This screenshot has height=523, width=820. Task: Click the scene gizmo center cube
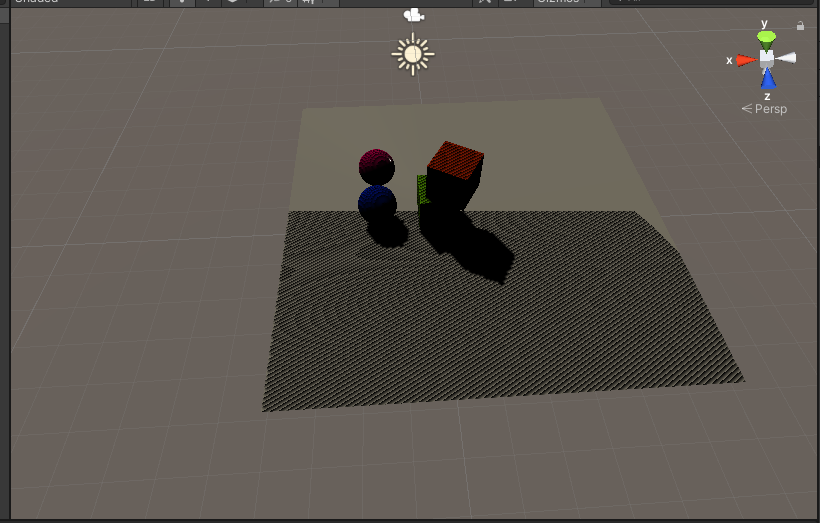(x=766, y=59)
